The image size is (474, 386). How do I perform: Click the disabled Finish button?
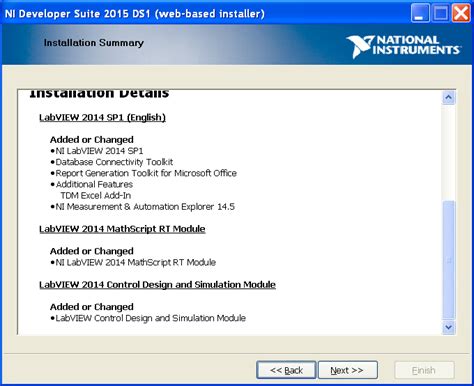[x=424, y=370]
